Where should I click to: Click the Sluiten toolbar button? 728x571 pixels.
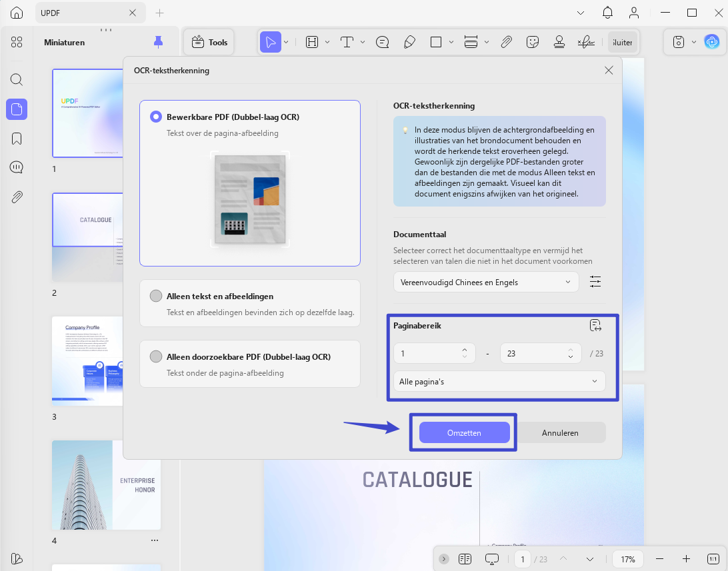click(622, 42)
